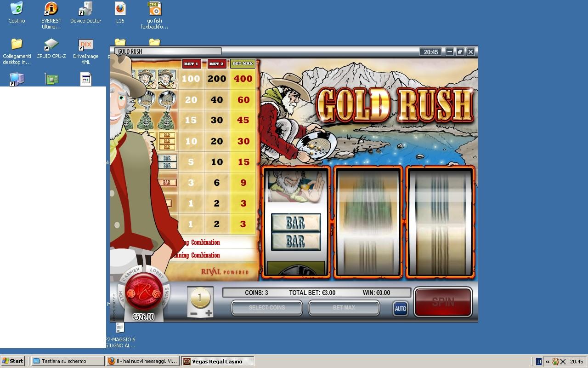Open the go fish JPG file icon
Viewport: 588px width, 368px height.
(154, 15)
